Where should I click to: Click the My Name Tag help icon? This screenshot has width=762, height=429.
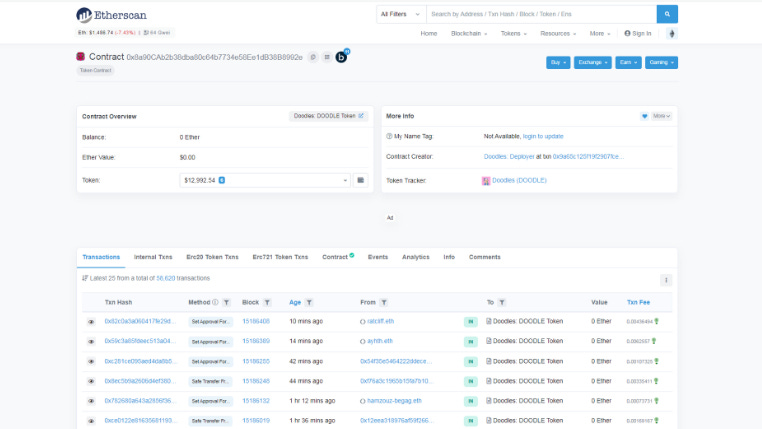pyautogui.click(x=389, y=137)
